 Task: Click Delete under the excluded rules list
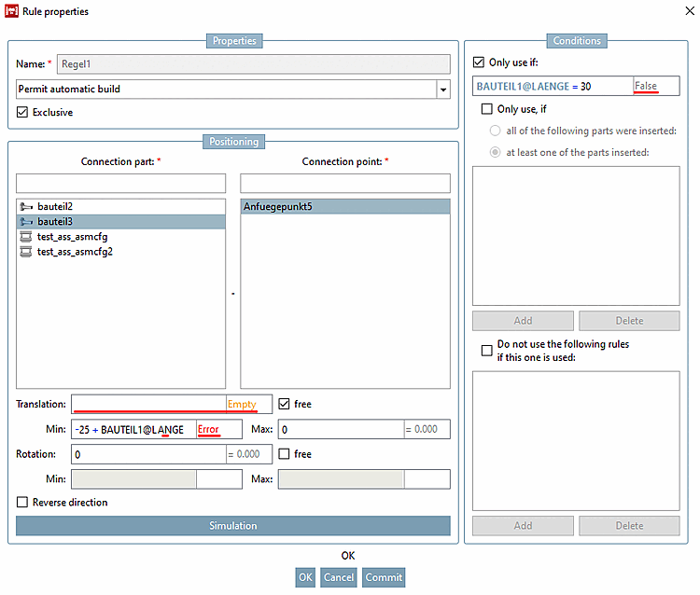point(629,526)
